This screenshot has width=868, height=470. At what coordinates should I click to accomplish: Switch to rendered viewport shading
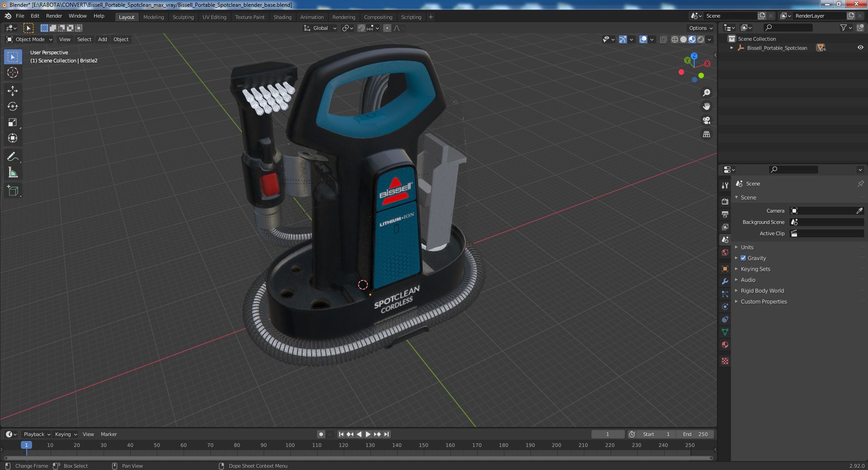click(x=701, y=39)
